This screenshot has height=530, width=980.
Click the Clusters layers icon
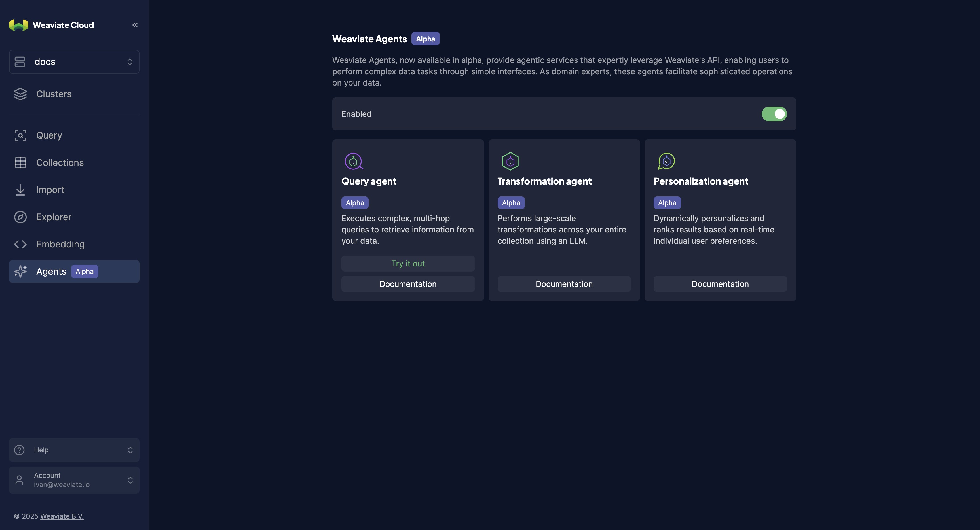click(20, 94)
